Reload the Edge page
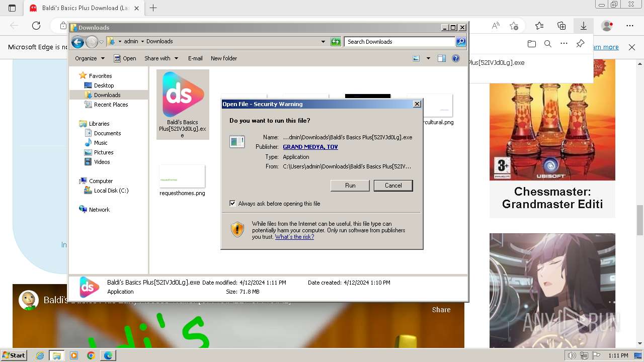This screenshot has width=644, height=362. (36, 26)
